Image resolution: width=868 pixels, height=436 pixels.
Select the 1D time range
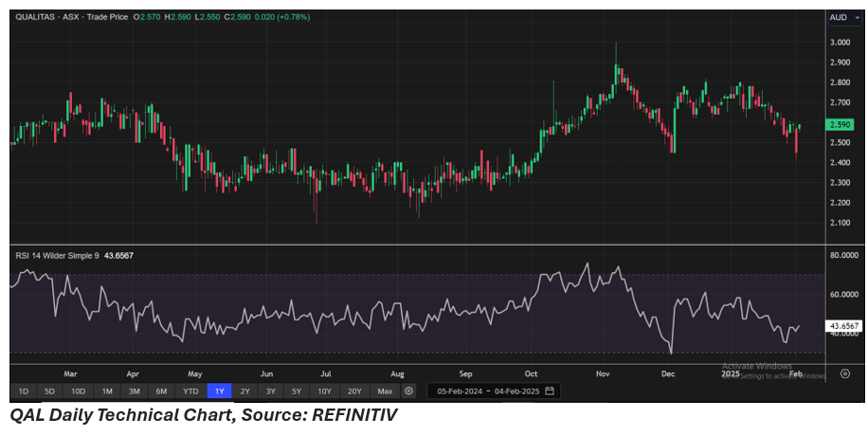click(24, 391)
